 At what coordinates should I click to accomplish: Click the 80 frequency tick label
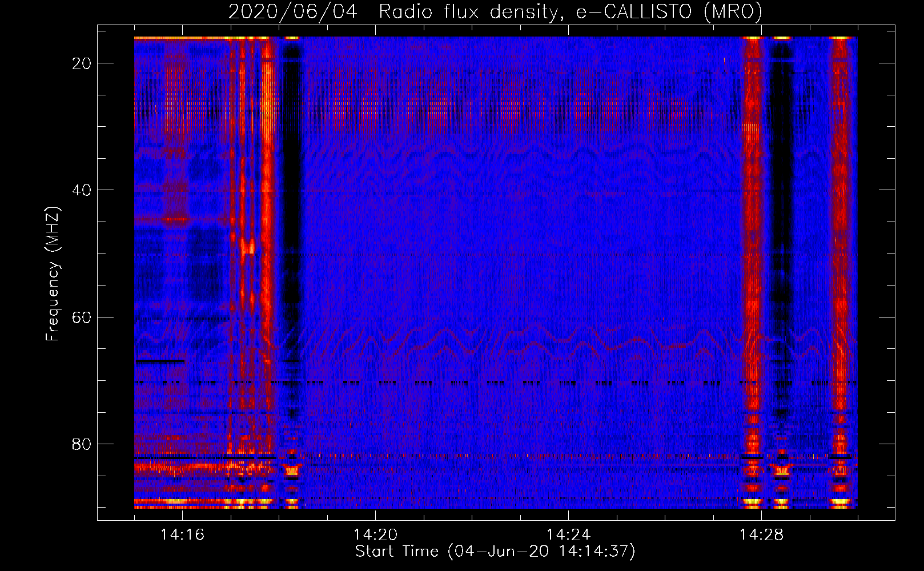[x=82, y=444]
